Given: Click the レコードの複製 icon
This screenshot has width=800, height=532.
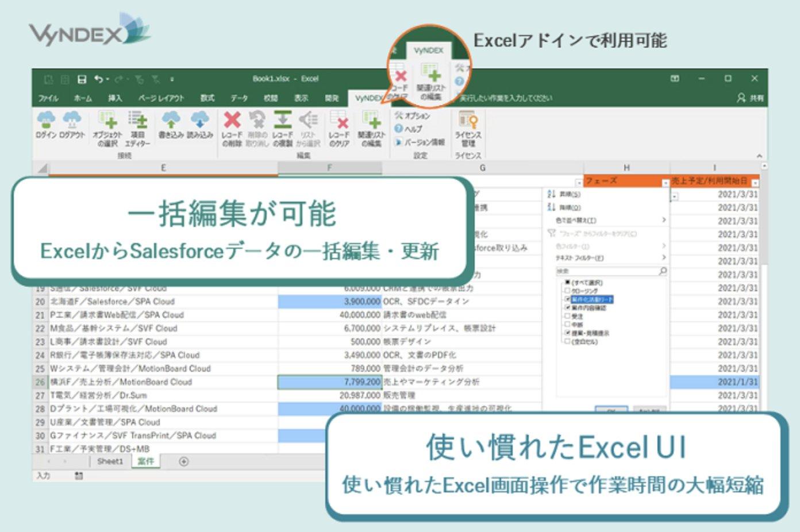Looking at the screenshot, I should 282,120.
